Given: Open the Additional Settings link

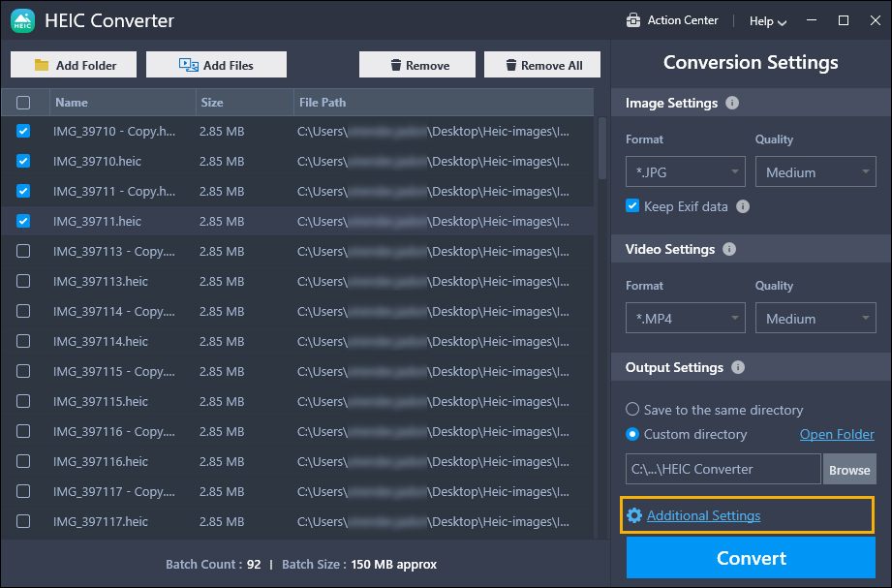Looking at the screenshot, I should click(704, 515).
